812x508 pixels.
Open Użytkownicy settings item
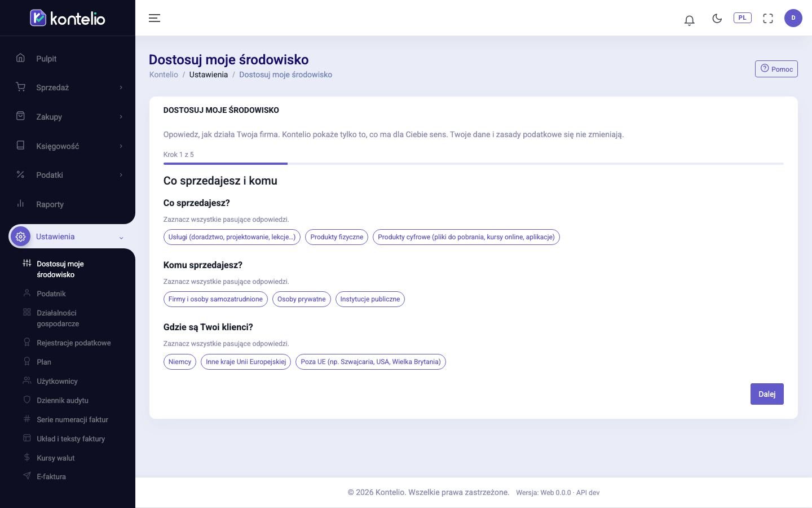tap(57, 381)
